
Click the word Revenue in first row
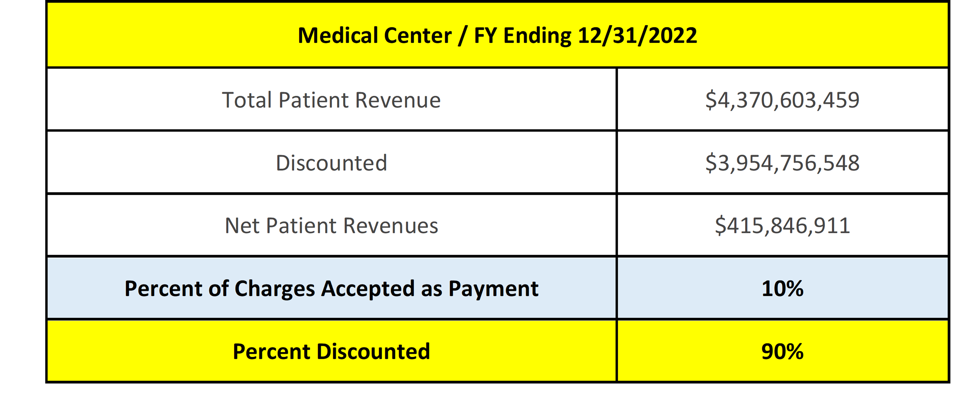[398, 100]
